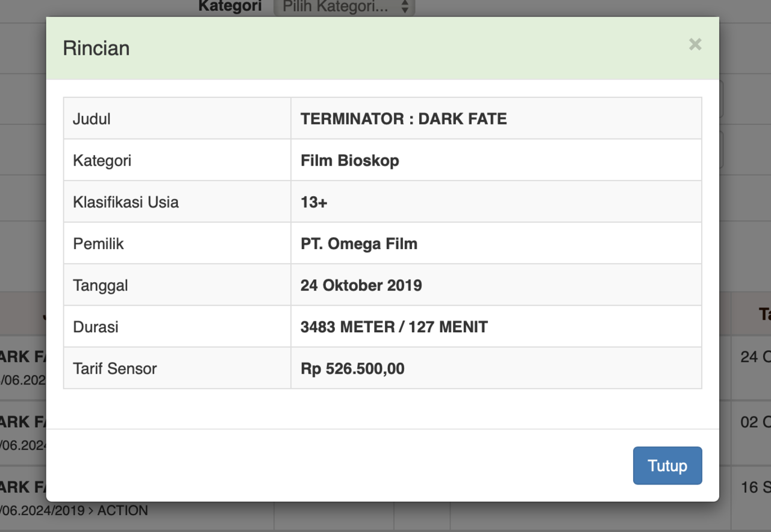Screen dimensions: 771x532
Task: Click the fee value Rp 526.500,00
Action: [x=352, y=368]
